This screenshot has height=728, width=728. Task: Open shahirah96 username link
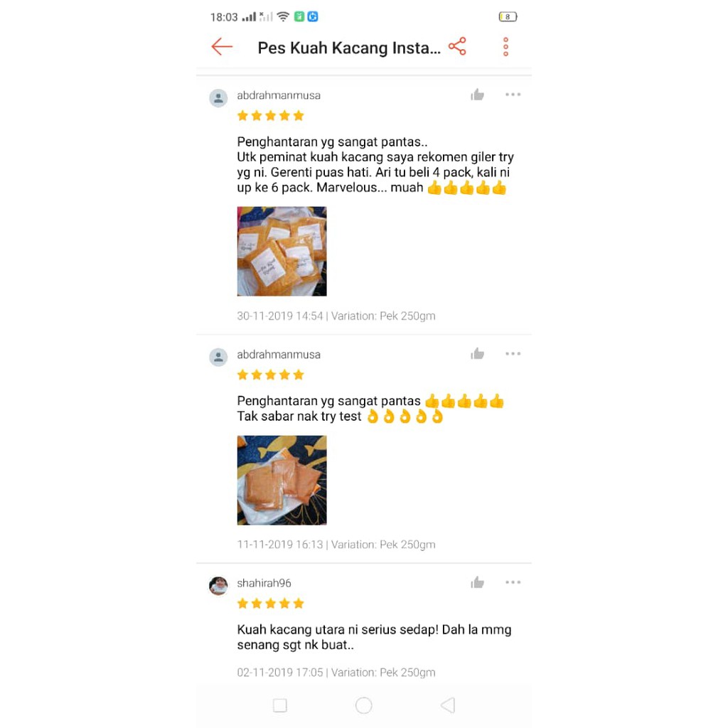tap(264, 583)
